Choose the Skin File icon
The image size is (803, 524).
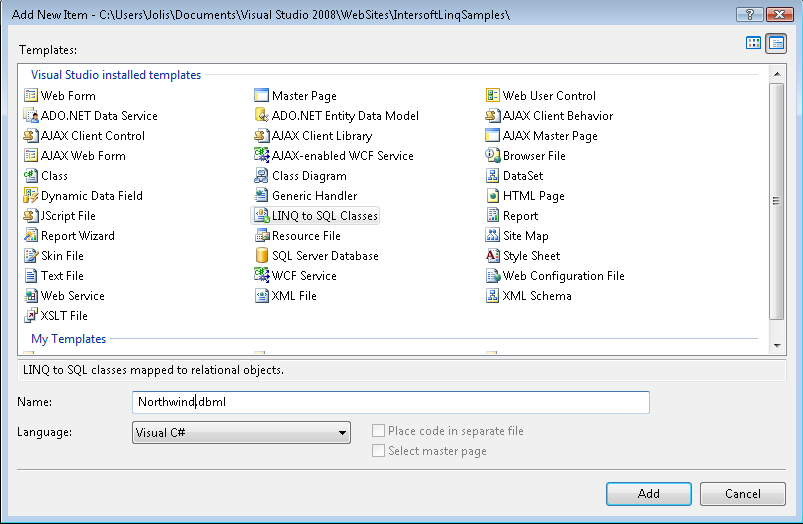(31, 255)
